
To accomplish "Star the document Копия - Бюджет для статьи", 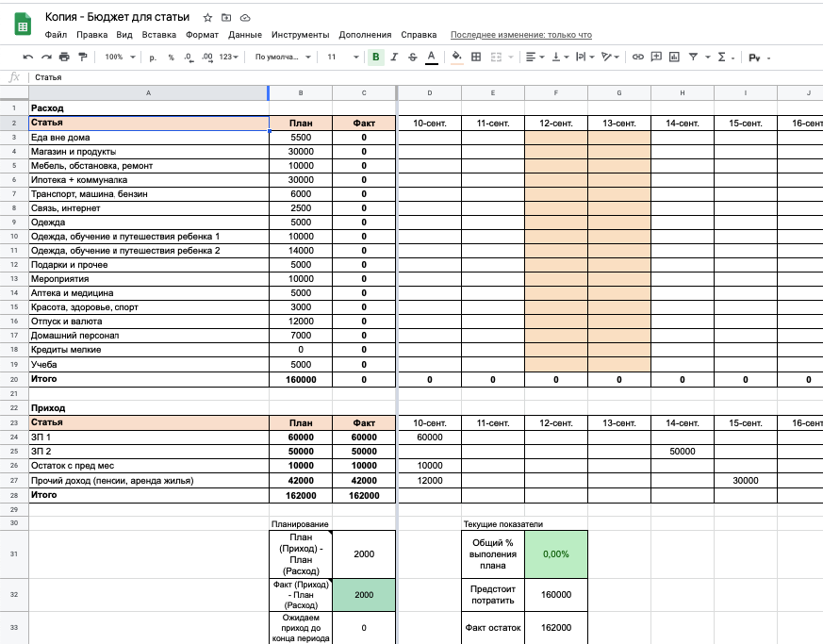I will [x=207, y=18].
